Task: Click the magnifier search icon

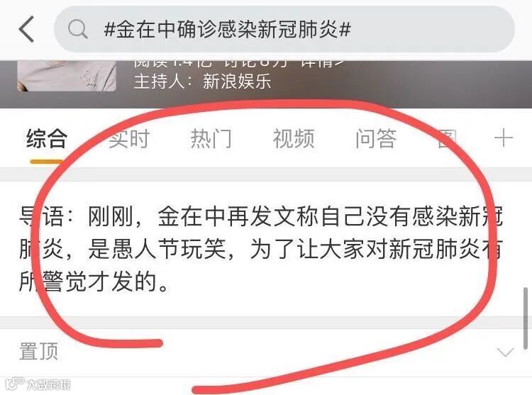Action: [x=78, y=29]
